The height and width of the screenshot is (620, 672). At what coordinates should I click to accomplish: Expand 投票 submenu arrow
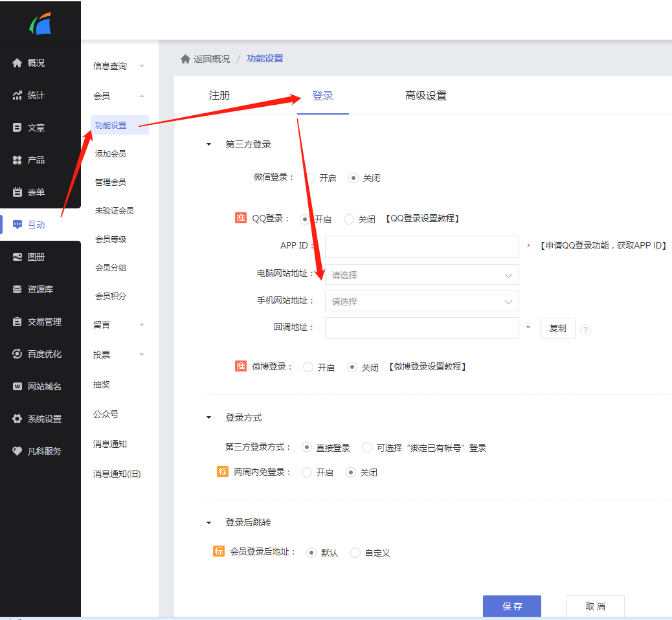[142, 355]
